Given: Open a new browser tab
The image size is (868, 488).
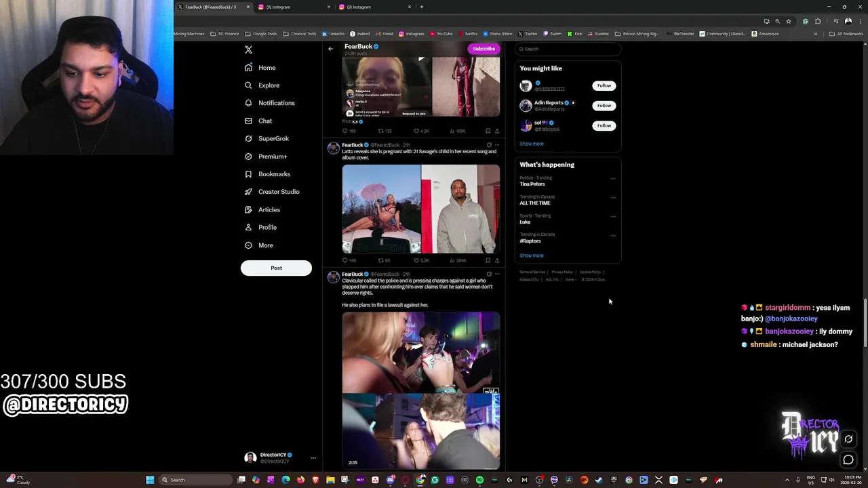Looking at the screenshot, I should pyautogui.click(x=421, y=7).
